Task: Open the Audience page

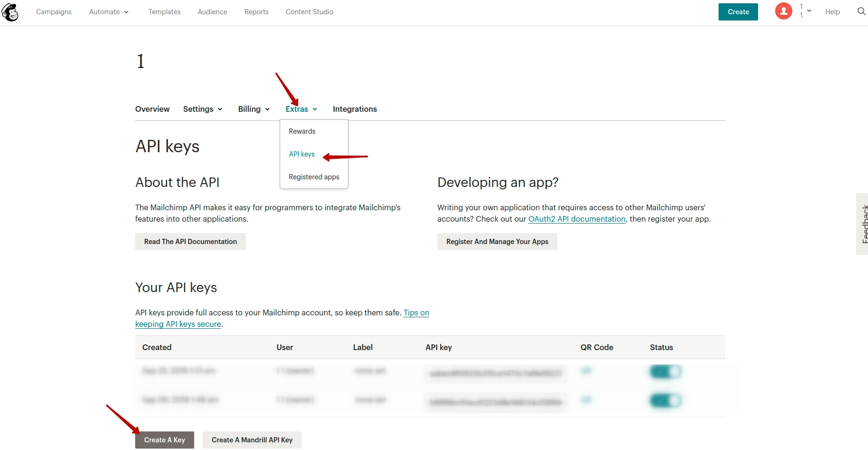Action: 212,12
